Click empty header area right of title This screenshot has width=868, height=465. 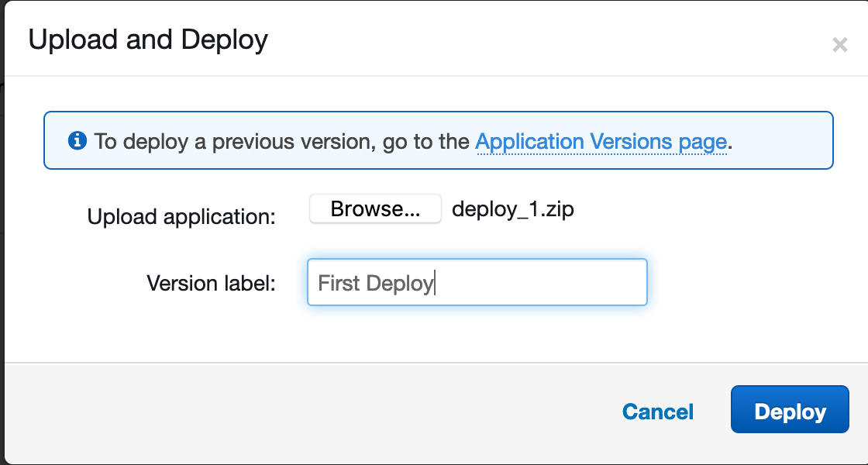[x=542, y=40]
